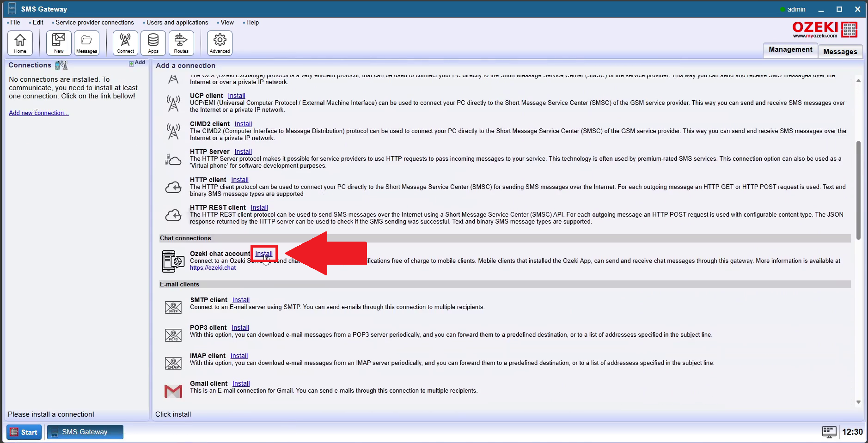The height and width of the screenshot is (443, 868).
Task: Click the Ozeki chat account icon
Action: (x=173, y=261)
